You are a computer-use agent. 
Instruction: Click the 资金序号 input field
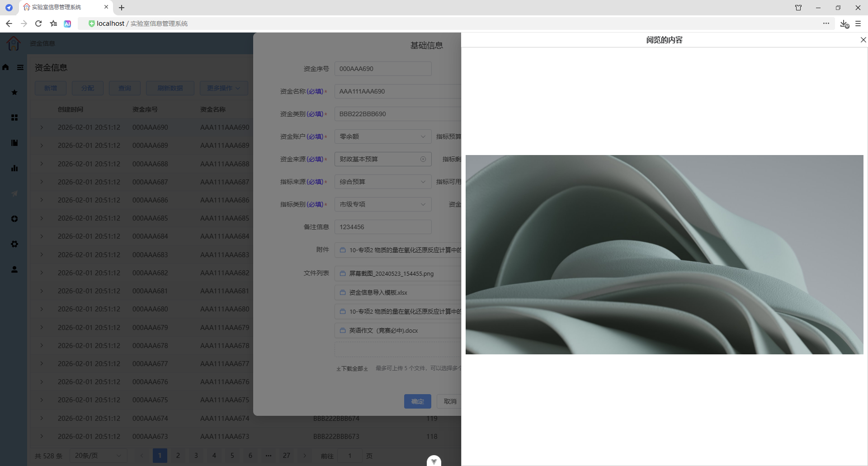tap(383, 69)
